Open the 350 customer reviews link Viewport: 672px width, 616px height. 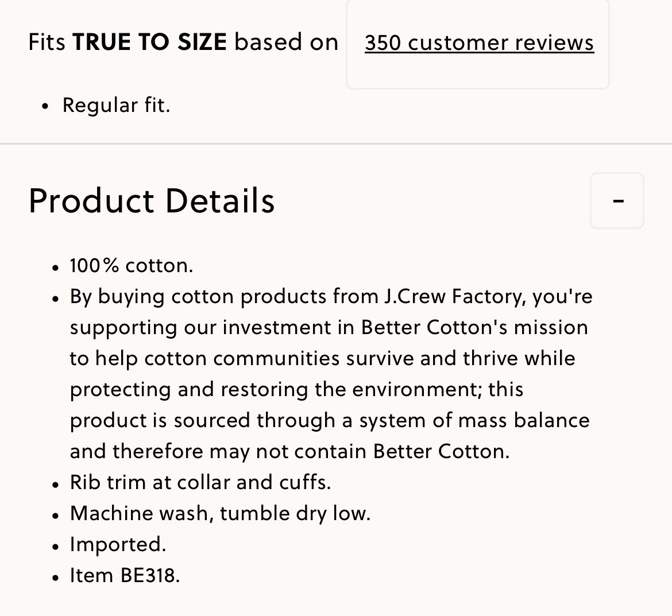click(x=479, y=43)
